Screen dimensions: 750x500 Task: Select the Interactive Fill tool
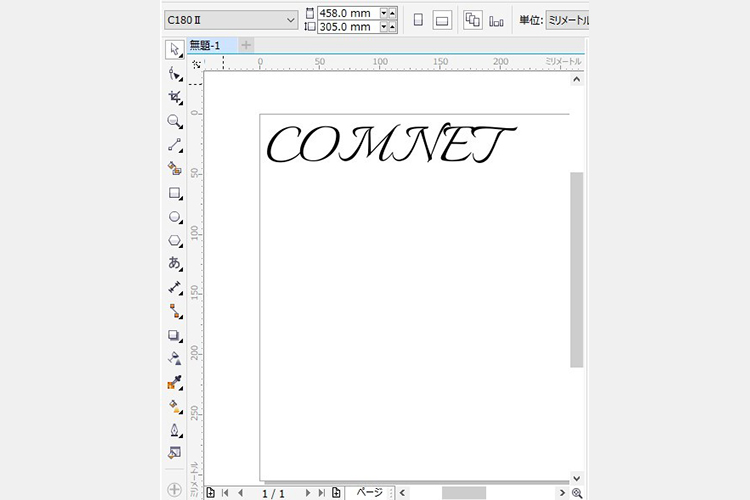(x=175, y=407)
